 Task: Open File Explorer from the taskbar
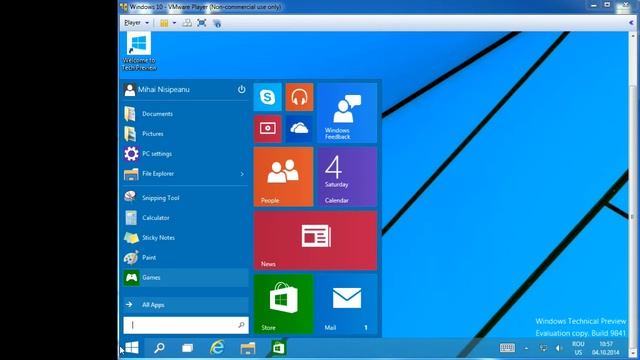tap(248, 348)
